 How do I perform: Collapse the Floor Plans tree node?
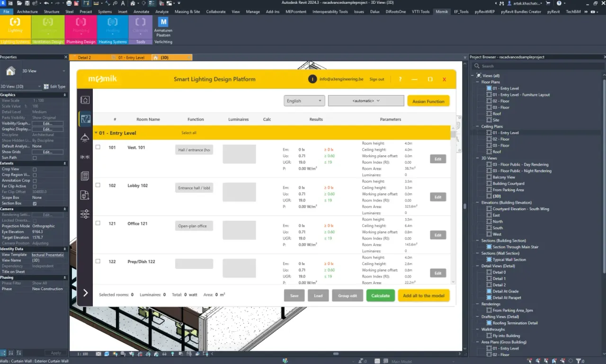click(478, 82)
